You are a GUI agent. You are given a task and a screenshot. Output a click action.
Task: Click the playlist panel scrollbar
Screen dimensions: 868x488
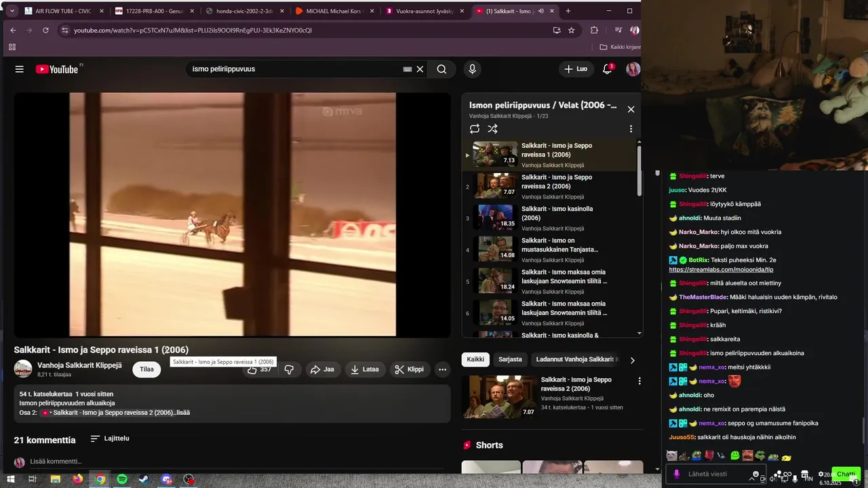639,169
